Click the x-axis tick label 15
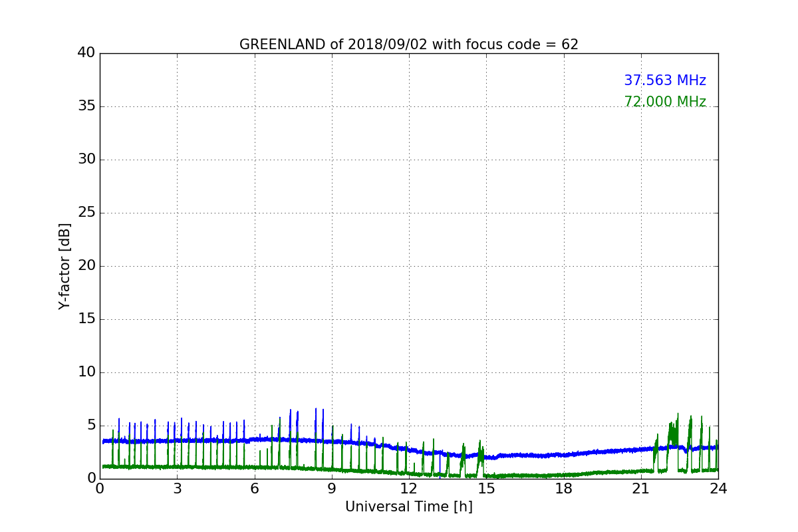The width and height of the screenshot is (798, 532). [x=486, y=488]
